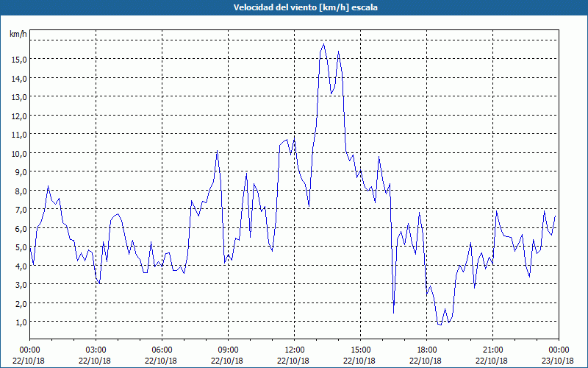Click the 21:00 time axis label
The width and height of the screenshot is (588, 368).
point(492,350)
